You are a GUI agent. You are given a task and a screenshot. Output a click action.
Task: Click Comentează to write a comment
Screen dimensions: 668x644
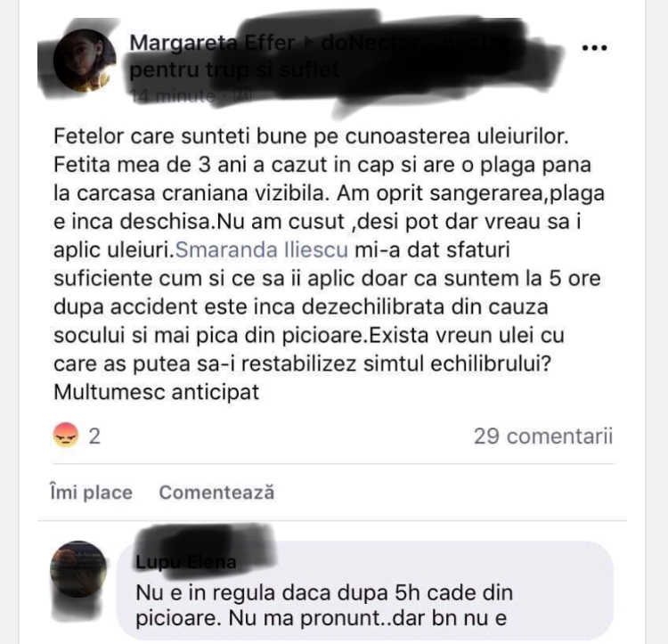point(216,493)
